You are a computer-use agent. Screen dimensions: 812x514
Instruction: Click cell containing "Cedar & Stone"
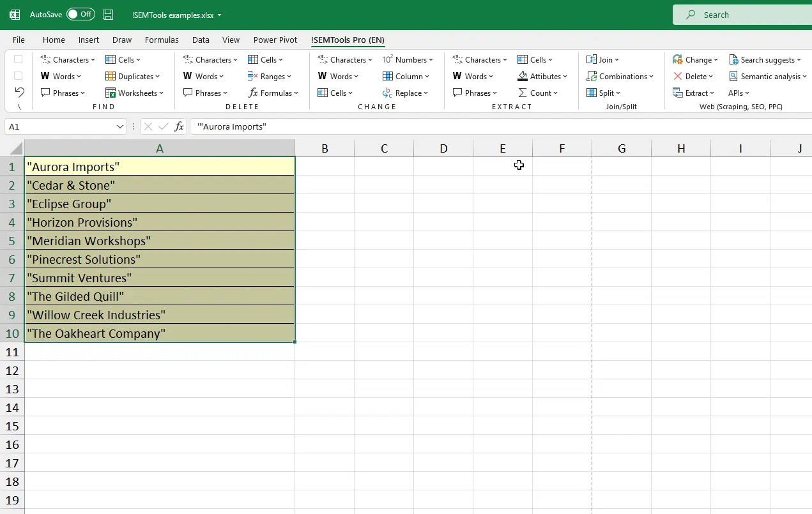click(x=160, y=185)
